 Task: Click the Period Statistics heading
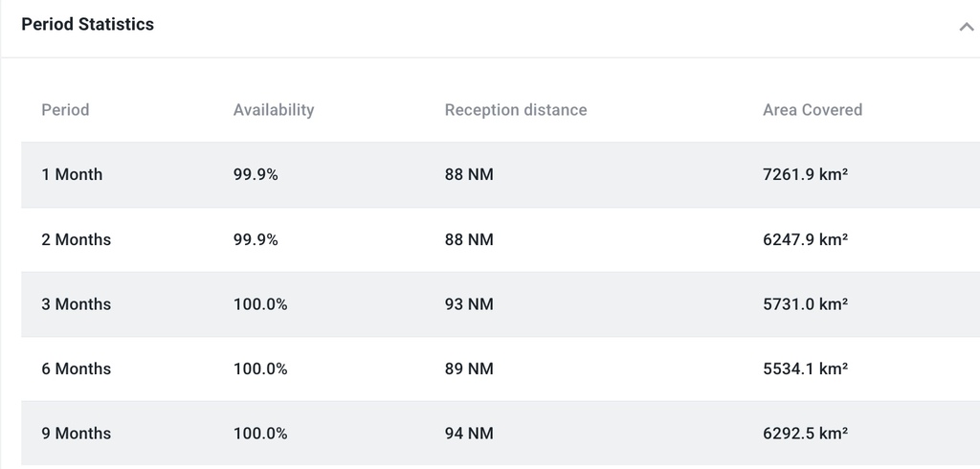click(87, 24)
